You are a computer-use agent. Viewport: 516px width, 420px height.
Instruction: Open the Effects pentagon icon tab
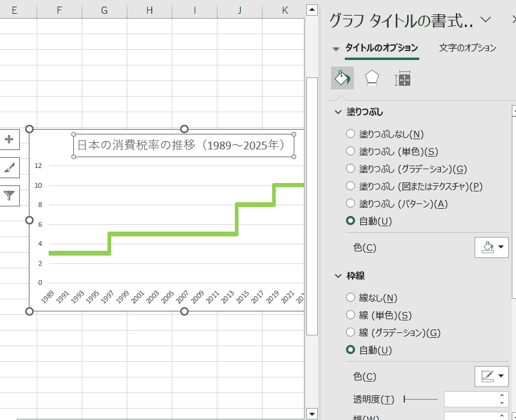click(372, 79)
